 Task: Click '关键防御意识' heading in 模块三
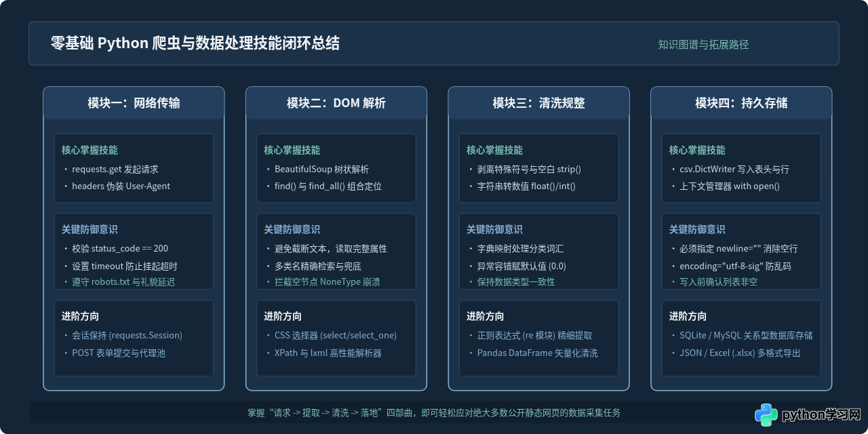click(x=494, y=230)
